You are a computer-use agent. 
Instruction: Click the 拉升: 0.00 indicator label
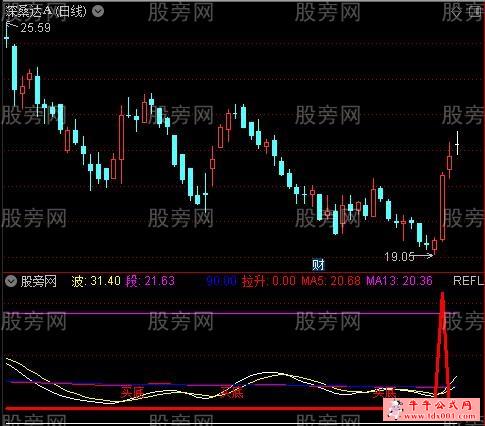tap(269, 281)
